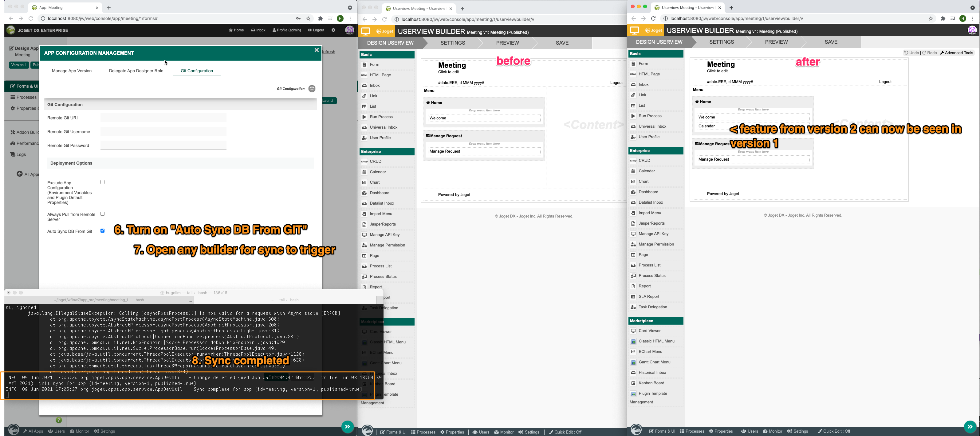Image resolution: width=980 pixels, height=436 pixels.
Task: Check Always Pull from Remote Server
Action: point(102,214)
